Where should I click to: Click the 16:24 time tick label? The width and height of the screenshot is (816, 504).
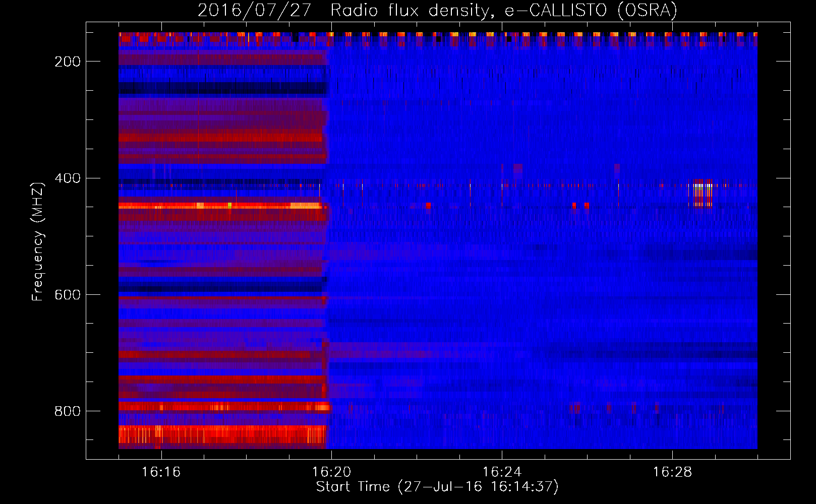pyautogui.click(x=502, y=472)
